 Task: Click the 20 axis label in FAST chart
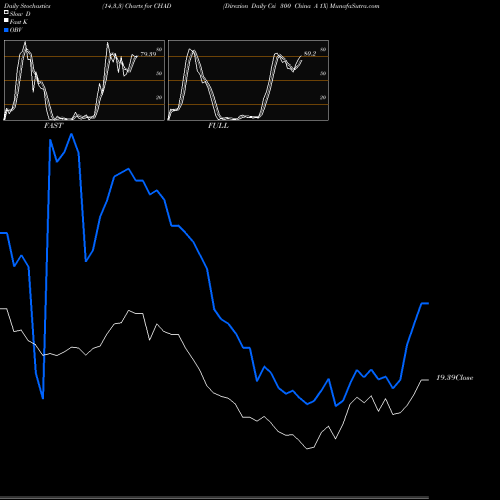[x=159, y=98]
